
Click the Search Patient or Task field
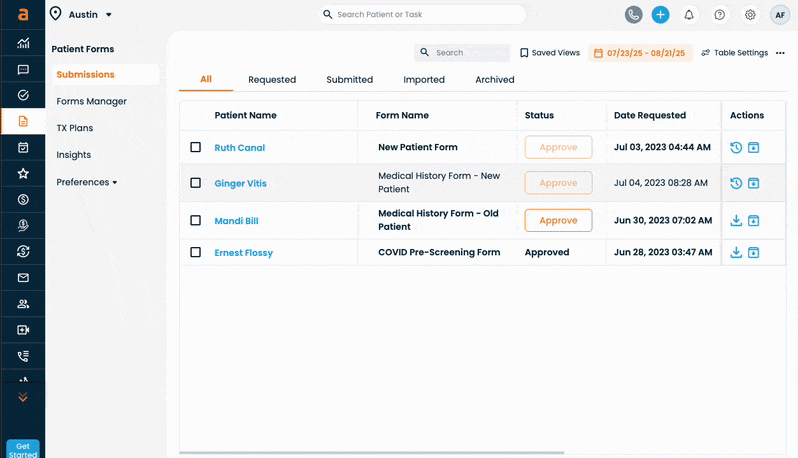[425, 15]
